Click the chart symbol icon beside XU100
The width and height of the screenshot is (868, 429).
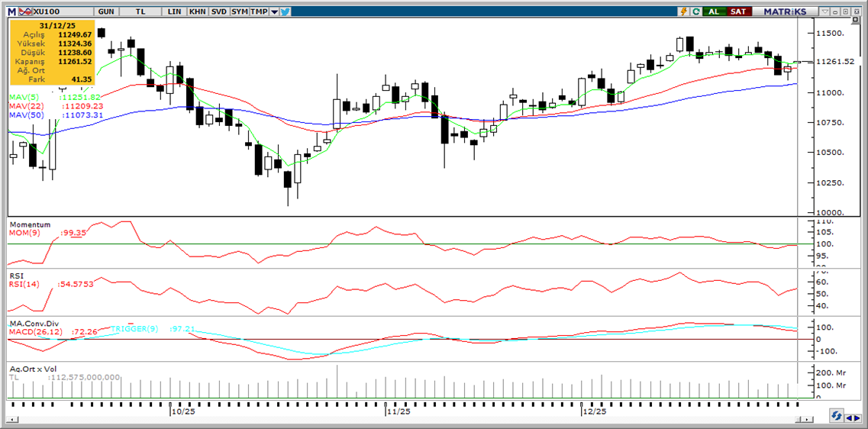[x=27, y=11]
